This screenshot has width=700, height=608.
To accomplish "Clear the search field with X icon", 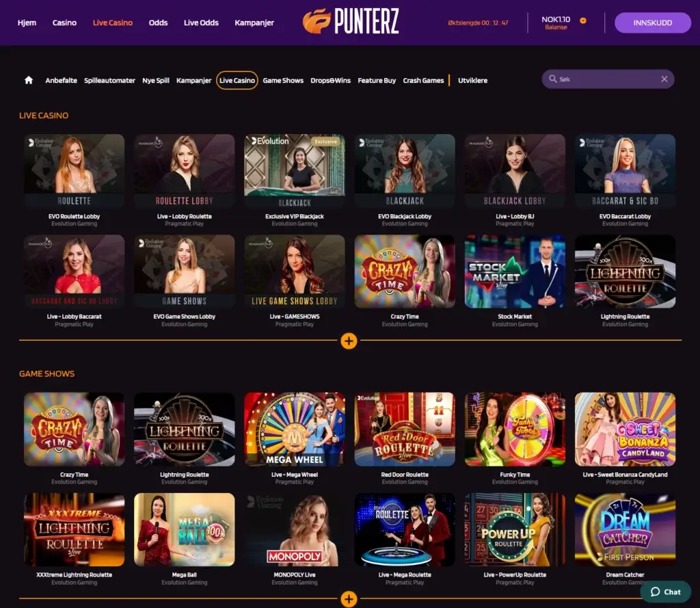I will [x=664, y=79].
